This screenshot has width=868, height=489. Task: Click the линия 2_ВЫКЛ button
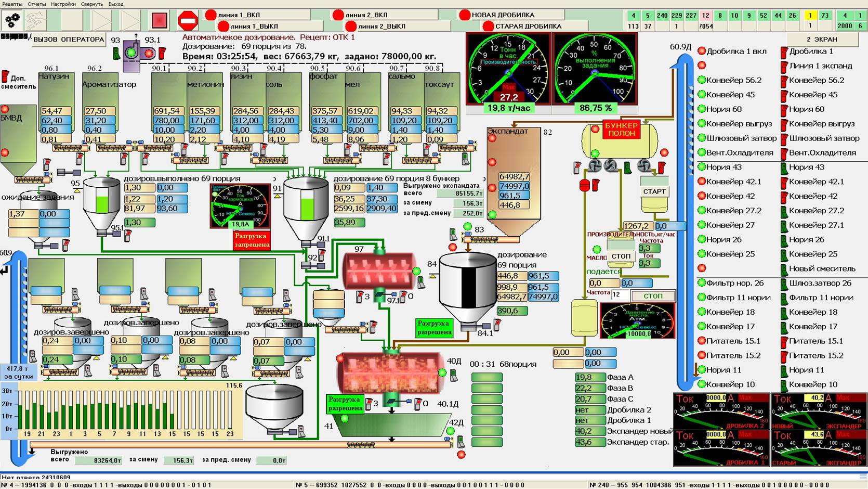pos(398,26)
